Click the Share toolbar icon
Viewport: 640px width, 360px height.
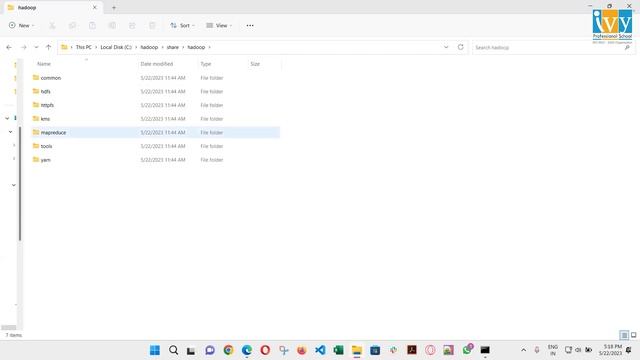tap(132, 25)
